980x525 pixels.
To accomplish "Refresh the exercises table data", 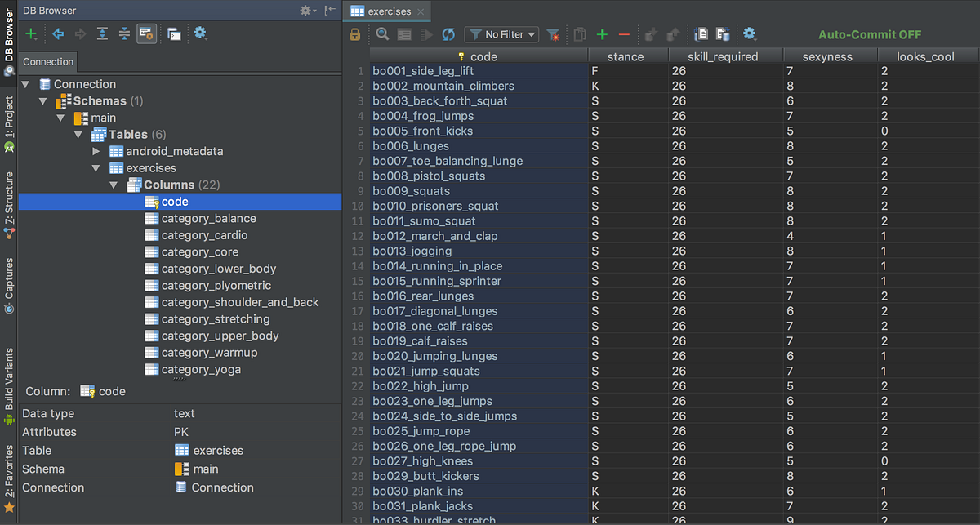I will click(x=448, y=34).
